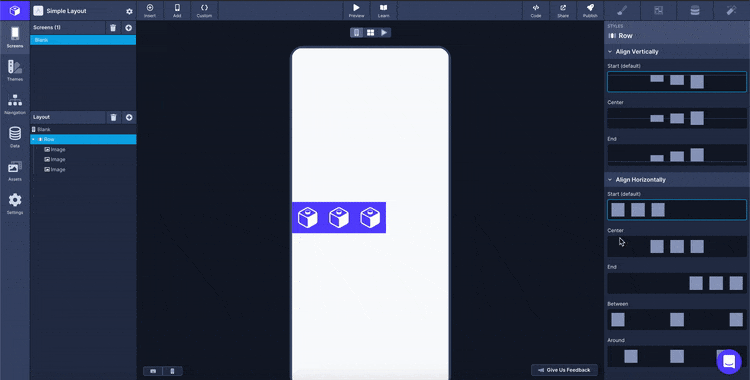Click the Row heading in Styles panel

625,36
